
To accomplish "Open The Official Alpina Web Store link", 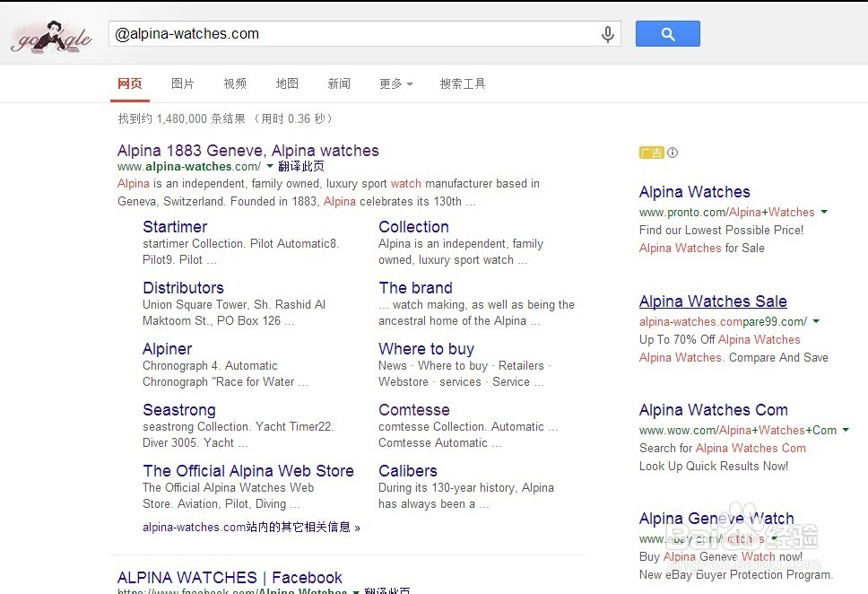I will click(248, 470).
